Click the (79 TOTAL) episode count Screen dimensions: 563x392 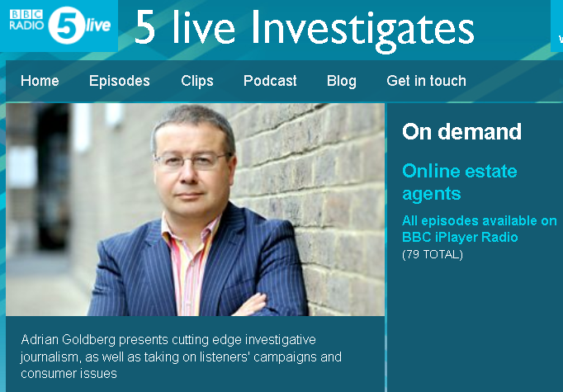coord(433,254)
